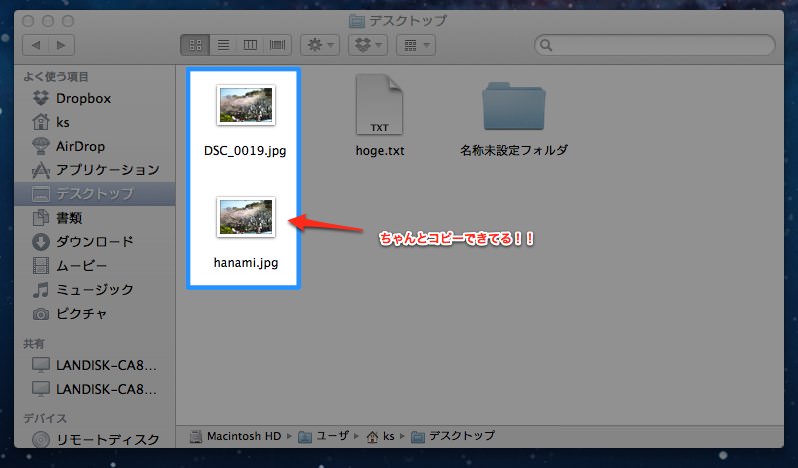The image size is (798, 468).
Task: Close the Finder window
Action: coord(28,21)
